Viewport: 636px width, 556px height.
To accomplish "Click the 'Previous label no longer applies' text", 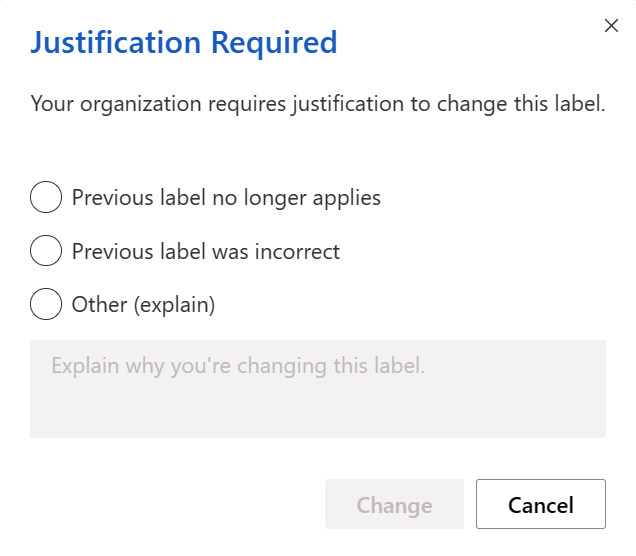I will coord(226,197).
